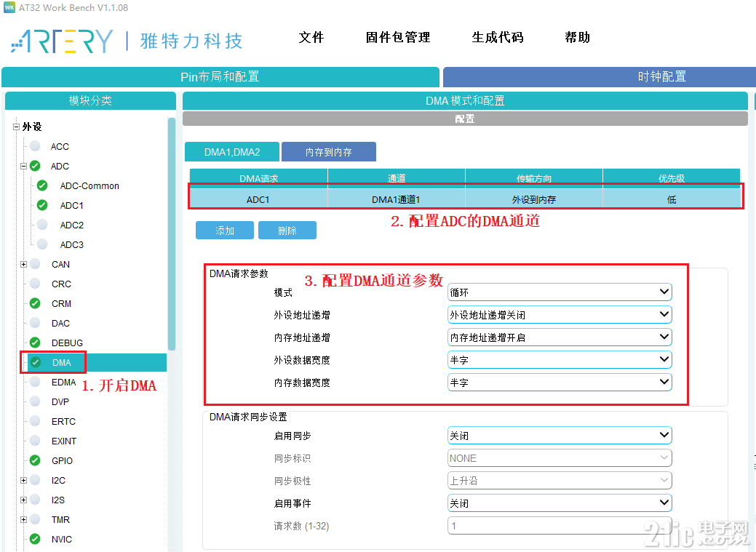Click the I2C status circle icon
Screen dimensions: 756x552
[35, 480]
